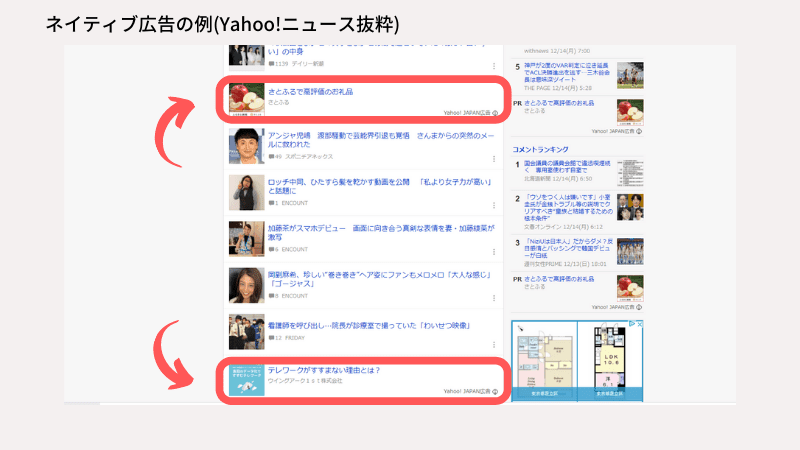Open comment icon showing 12 comments
Screen dimensions: 800x450
pyautogui.click(x=271, y=338)
